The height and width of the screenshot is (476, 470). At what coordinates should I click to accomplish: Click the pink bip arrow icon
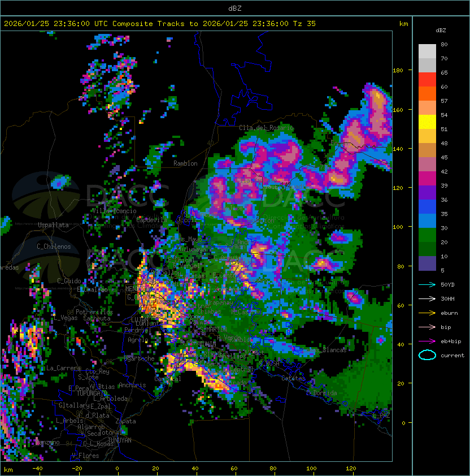point(427,327)
